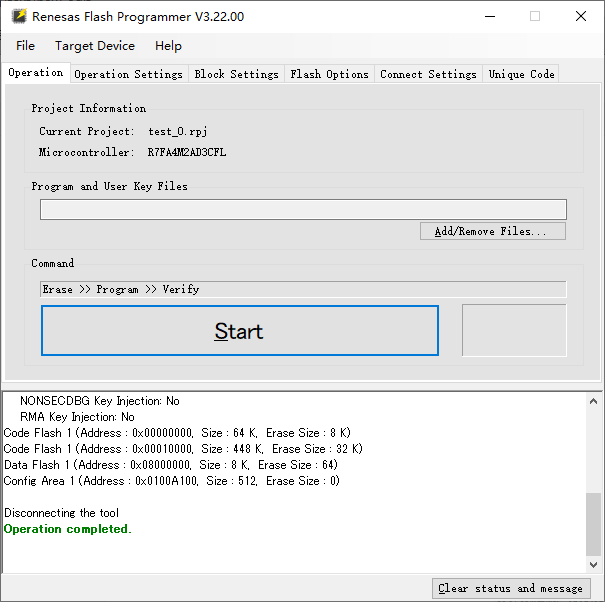Viewport: 605px width, 602px height.
Task: Click the Code Flash 1 0x00000000 log line
Action: click(x=177, y=433)
